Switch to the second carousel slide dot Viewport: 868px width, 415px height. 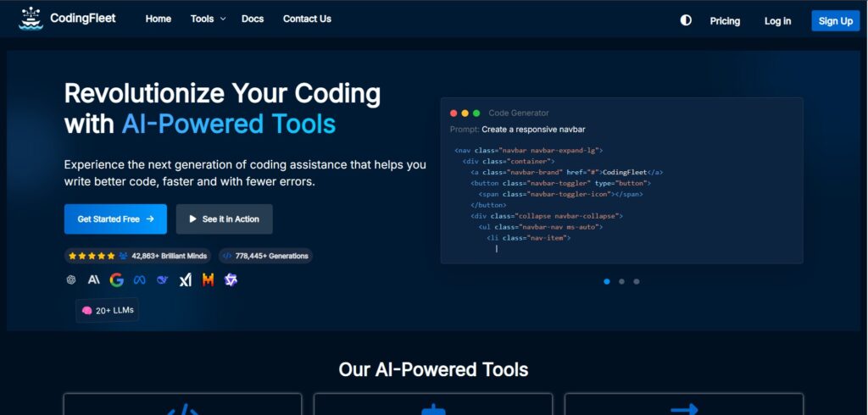[621, 281]
